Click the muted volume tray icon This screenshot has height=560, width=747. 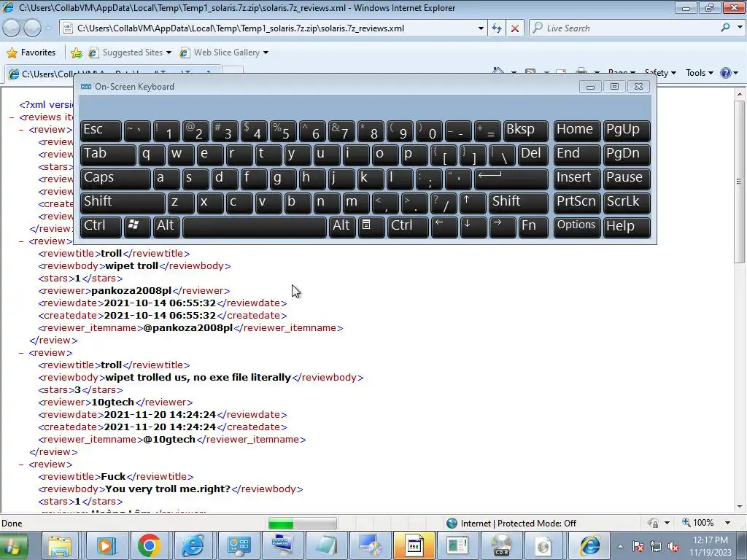673,547
